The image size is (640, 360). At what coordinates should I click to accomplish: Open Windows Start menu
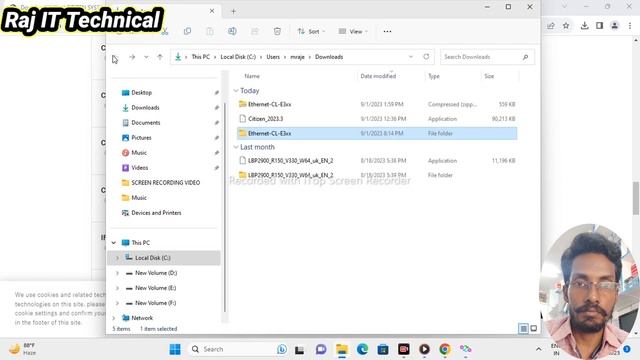pyautogui.click(x=175, y=349)
